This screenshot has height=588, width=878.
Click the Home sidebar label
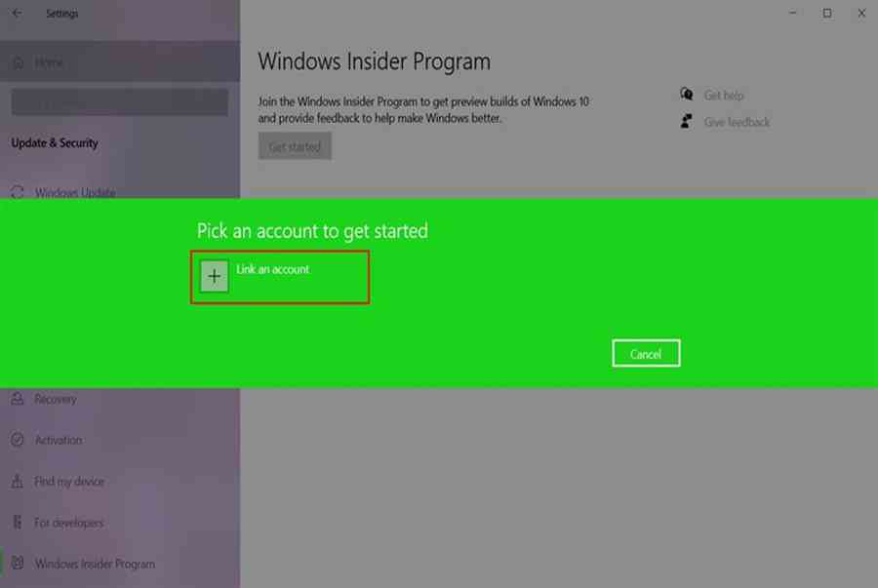point(49,62)
